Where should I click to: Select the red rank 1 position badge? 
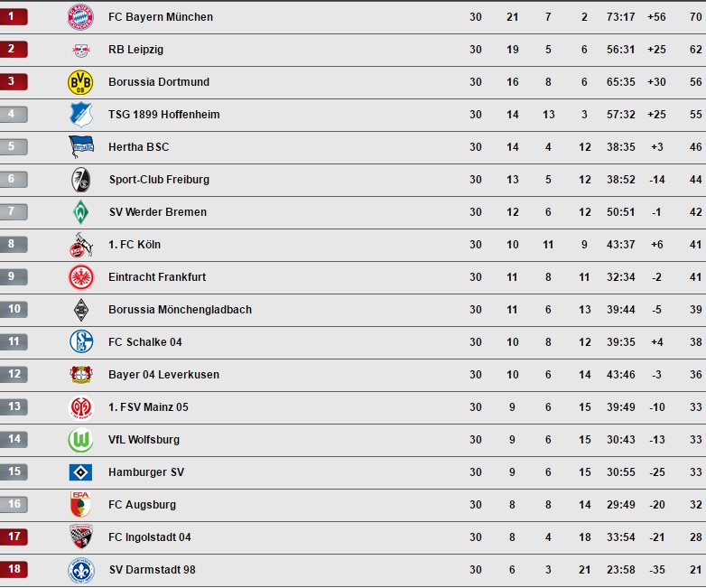pos(14,16)
